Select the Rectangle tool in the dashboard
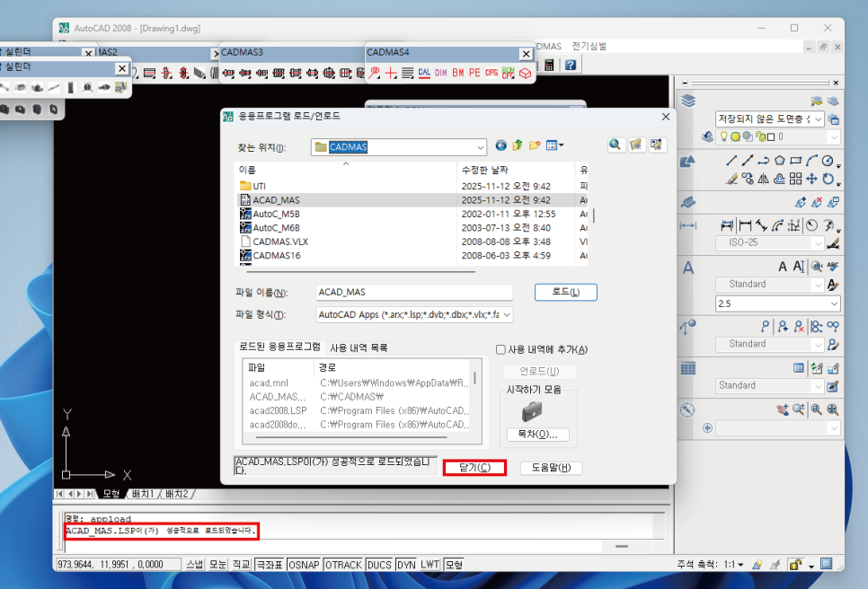868x589 pixels. point(795,161)
